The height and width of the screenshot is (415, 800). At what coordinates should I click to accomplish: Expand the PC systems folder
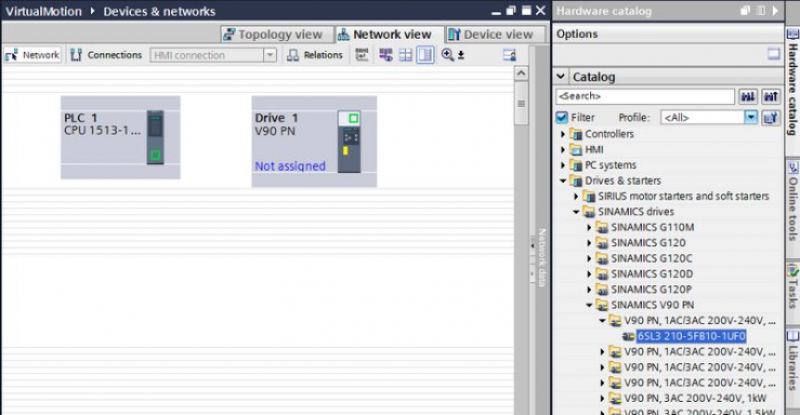point(563,165)
